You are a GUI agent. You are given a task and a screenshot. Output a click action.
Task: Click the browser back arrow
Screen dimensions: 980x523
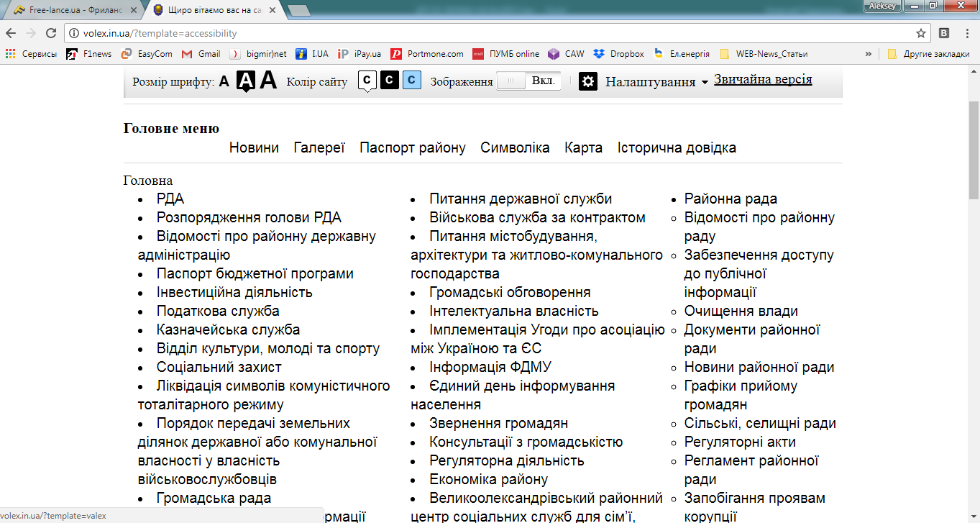(x=11, y=33)
